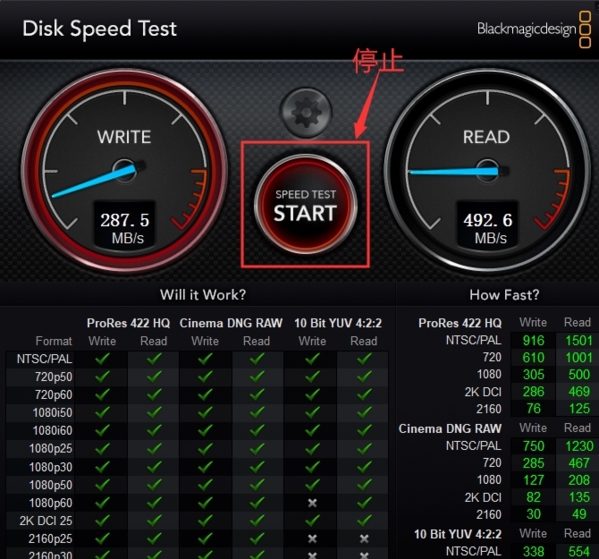Click 10 Bit YUV NTSC/PAL write value 338
The height and width of the screenshot is (559, 599).
(533, 551)
